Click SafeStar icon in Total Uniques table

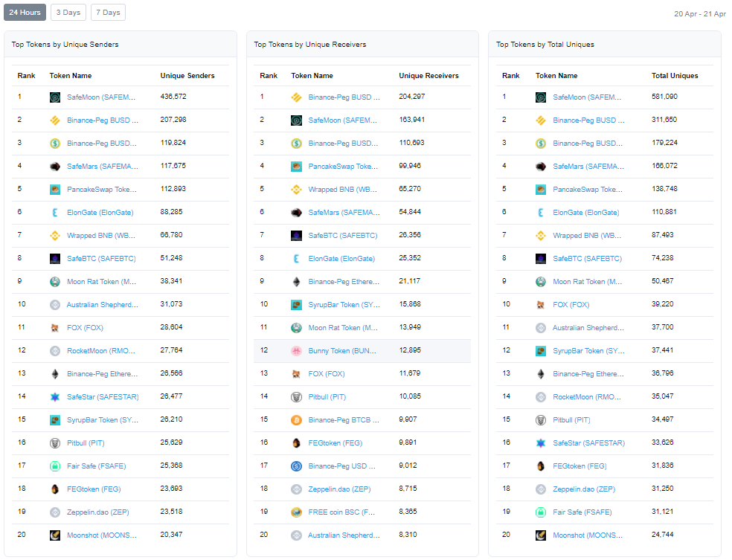pyautogui.click(x=541, y=442)
